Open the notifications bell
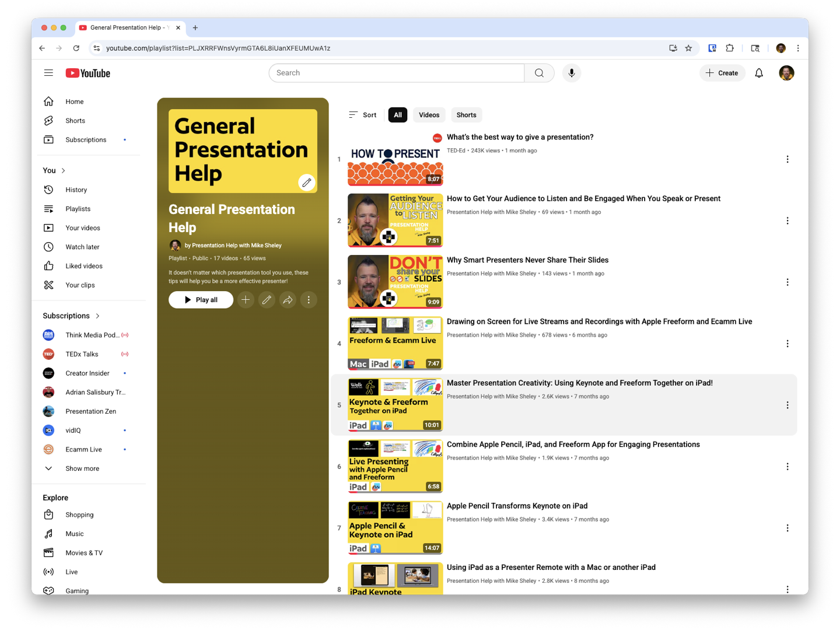 (759, 73)
